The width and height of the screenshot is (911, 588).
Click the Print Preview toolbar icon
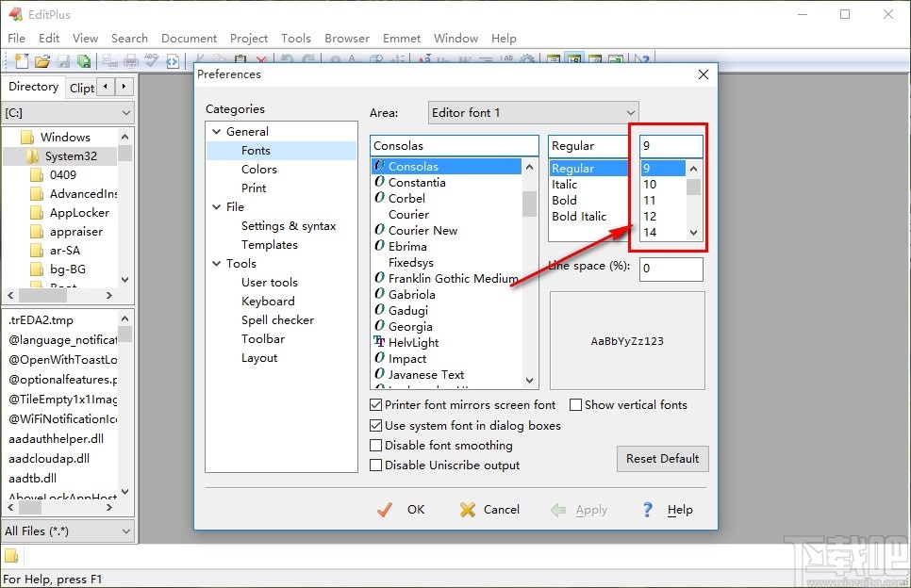pos(110,60)
